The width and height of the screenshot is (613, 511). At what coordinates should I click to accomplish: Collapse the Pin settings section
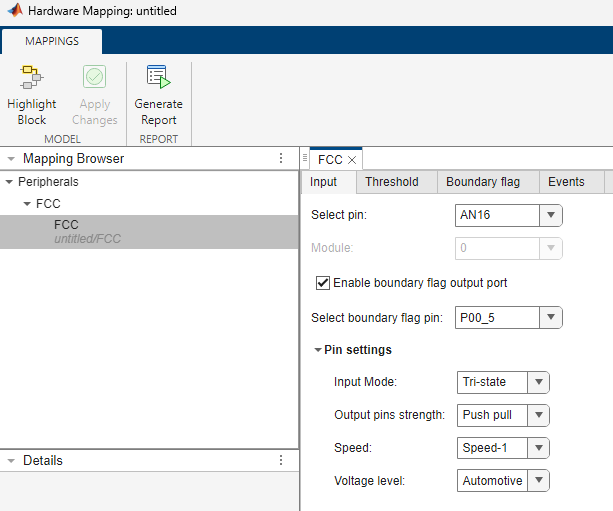[x=318, y=350]
